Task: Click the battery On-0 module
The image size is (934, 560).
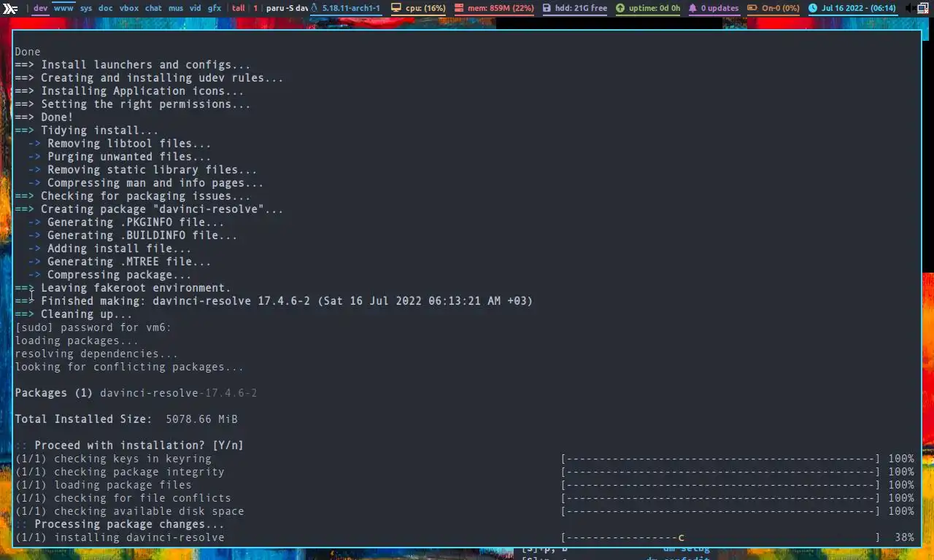Action: coord(773,9)
